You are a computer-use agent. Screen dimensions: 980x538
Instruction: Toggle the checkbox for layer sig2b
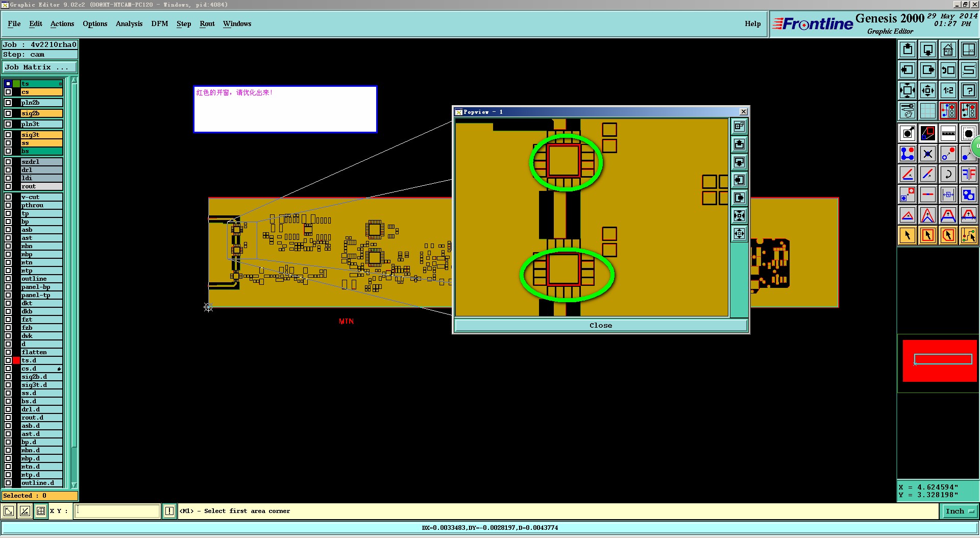[8, 113]
